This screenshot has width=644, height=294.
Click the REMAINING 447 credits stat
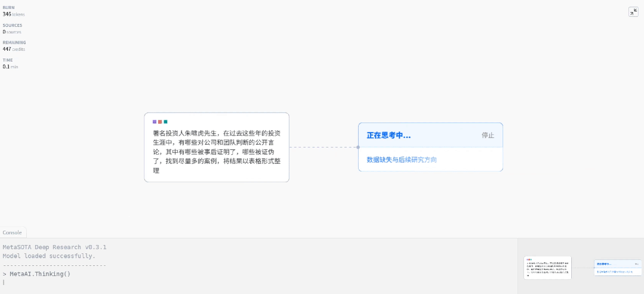pyautogui.click(x=14, y=46)
